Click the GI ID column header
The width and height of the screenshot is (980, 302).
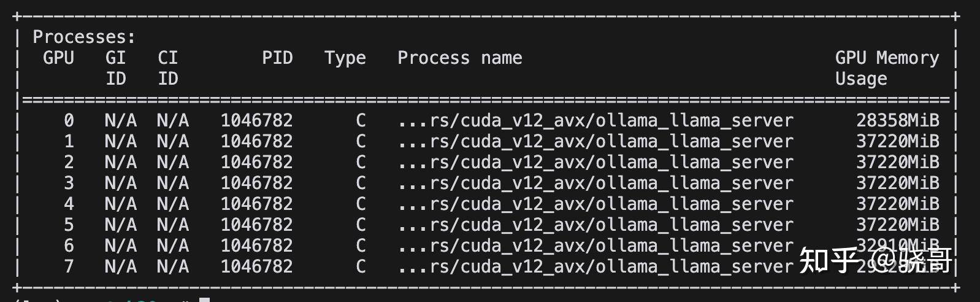(x=115, y=68)
